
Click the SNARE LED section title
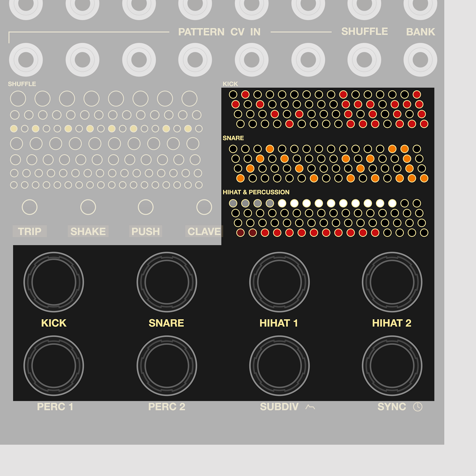coord(233,138)
